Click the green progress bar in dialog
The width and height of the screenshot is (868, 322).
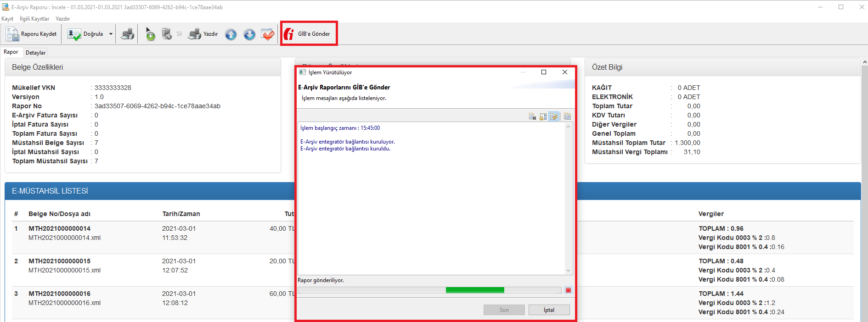(x=475, y=290)
